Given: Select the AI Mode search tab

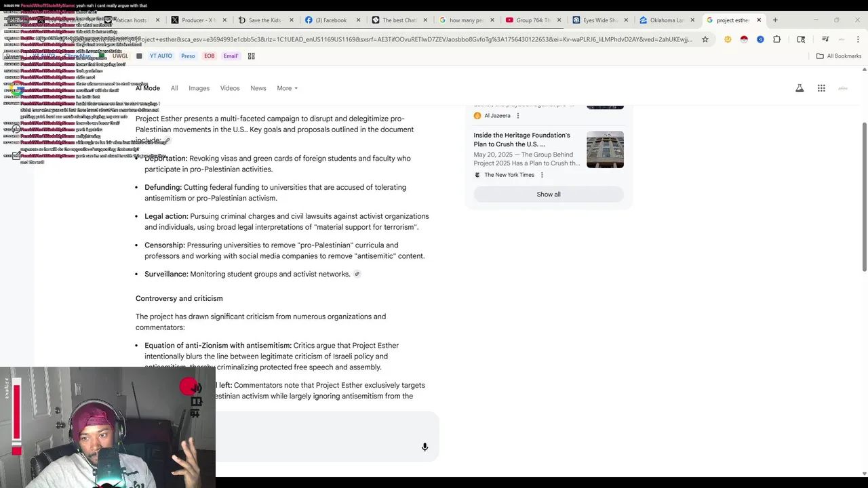Looking at the screenshot, I should coord(148,88).
